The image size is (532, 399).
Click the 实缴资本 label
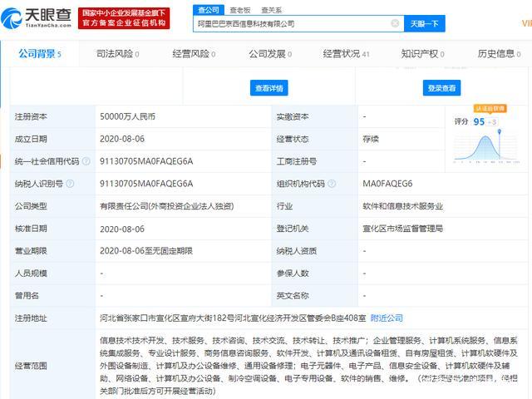pyautogui.click(x=293, y=116)
